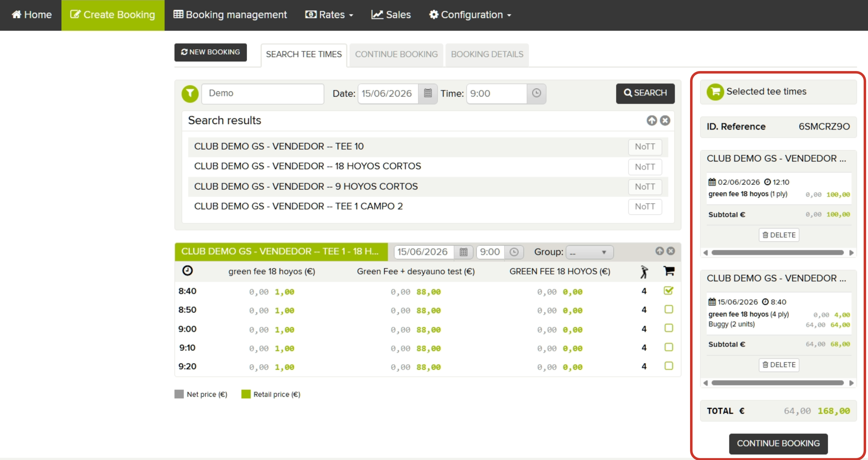
Task: Click the SEARCH button
Action: [x=645, y=93]
